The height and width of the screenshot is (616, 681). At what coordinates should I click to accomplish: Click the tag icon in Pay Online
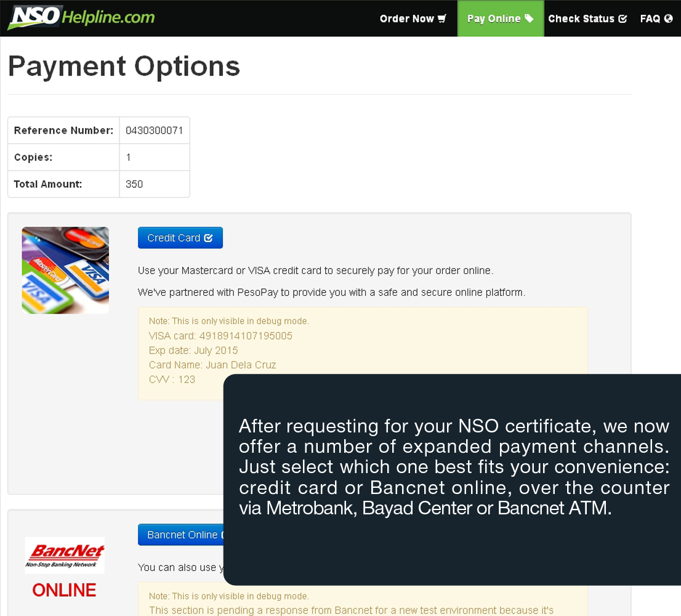529,18
